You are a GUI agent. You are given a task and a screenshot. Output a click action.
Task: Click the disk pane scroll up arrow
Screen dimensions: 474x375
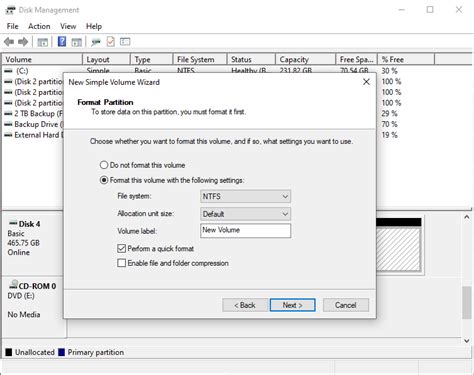coord(467,217)
